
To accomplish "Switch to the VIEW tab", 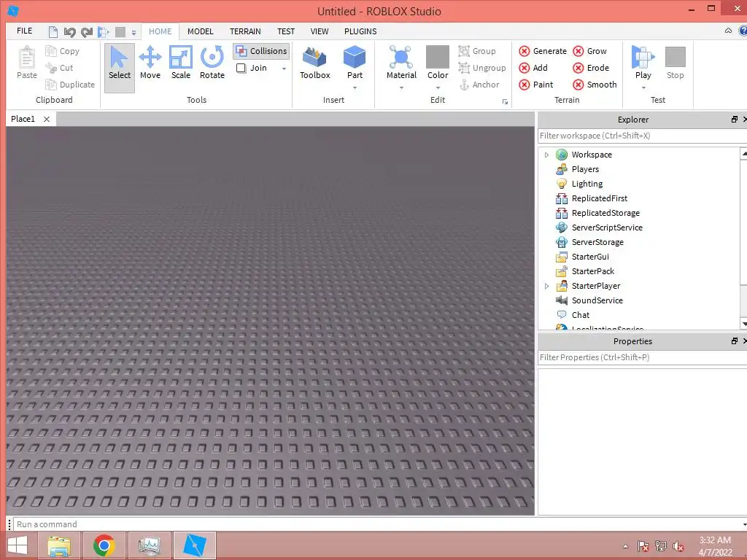I will (320, 31).
